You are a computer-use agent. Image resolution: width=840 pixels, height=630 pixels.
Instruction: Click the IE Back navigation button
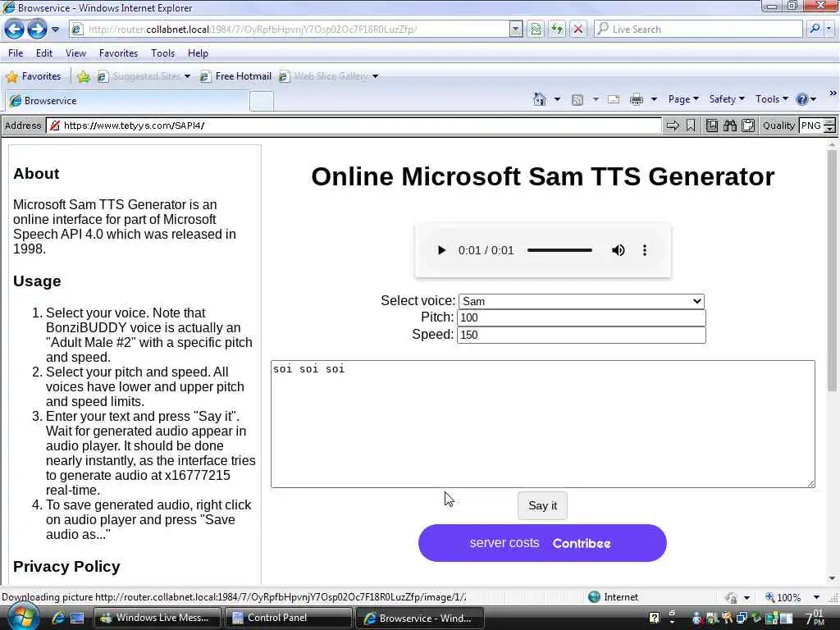coord(15,29)
